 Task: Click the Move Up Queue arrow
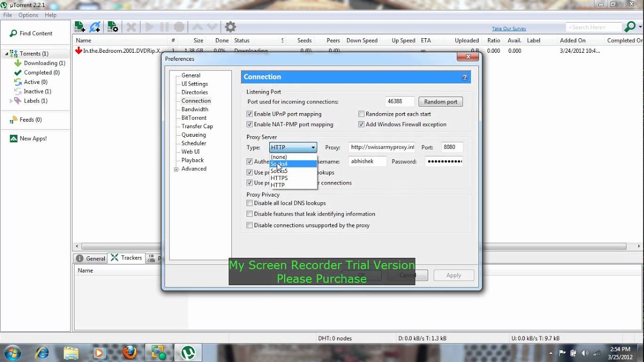click(x=197, y=27)
